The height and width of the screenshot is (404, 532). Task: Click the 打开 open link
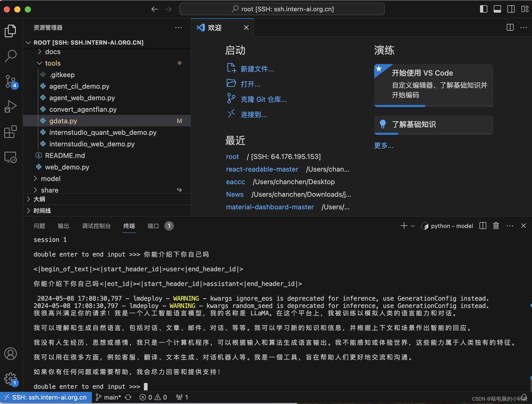(x=250, y=84)
